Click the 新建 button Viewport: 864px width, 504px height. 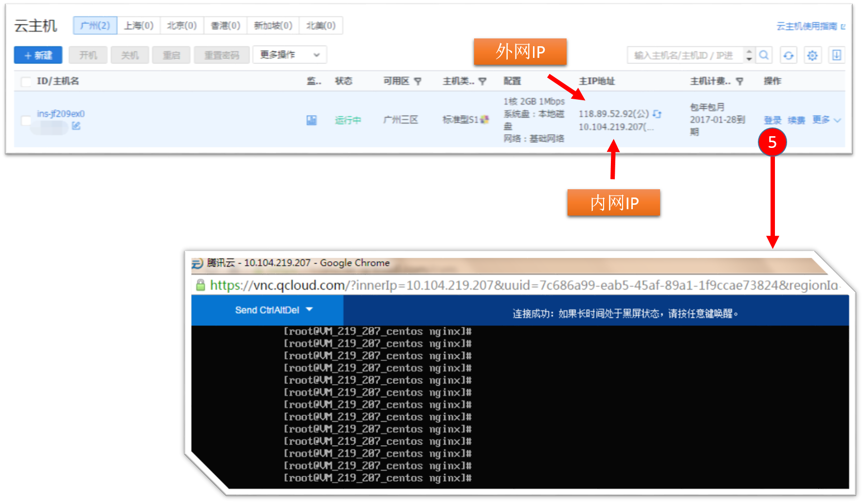38,55
